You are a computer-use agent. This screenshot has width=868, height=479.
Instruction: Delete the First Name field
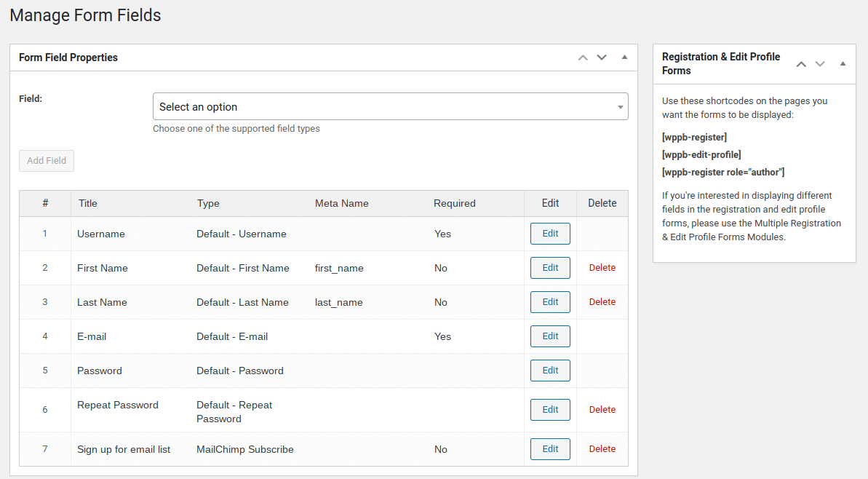click(602, 268)
